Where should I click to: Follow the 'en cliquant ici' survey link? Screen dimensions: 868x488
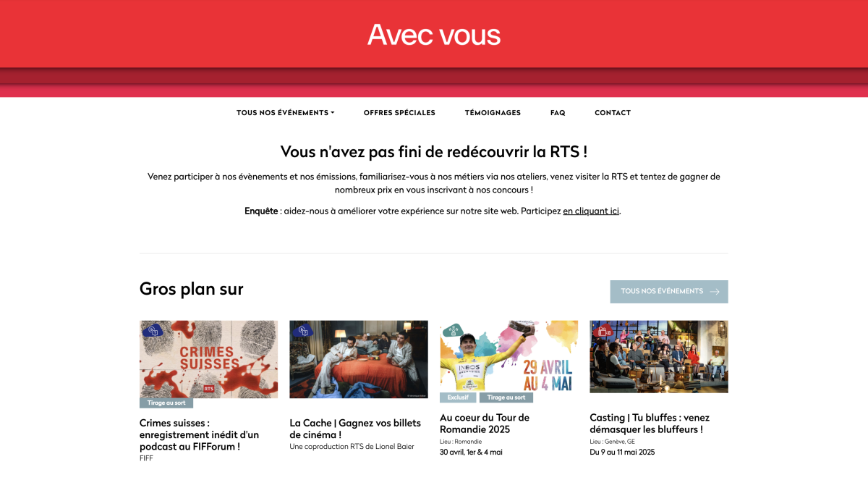[x=591, y=211]
